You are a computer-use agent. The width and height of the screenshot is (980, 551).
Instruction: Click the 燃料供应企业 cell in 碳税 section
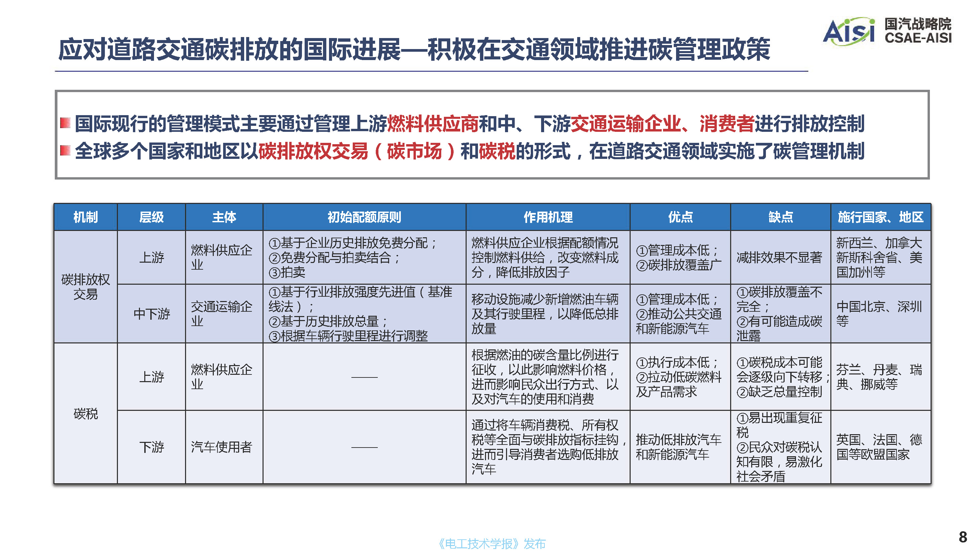[x=224, y=376]
